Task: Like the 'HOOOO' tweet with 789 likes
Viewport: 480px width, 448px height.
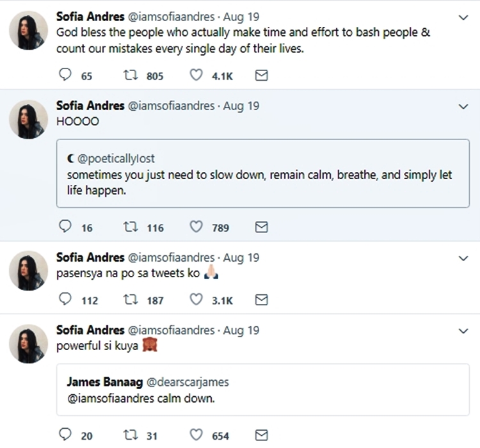Action: (x=196, y=227)
